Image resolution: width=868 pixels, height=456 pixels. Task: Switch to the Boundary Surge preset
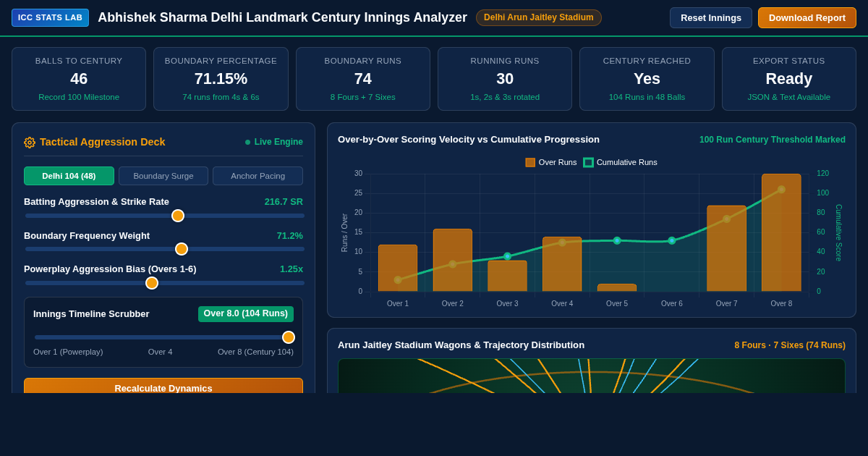point(163,176)
